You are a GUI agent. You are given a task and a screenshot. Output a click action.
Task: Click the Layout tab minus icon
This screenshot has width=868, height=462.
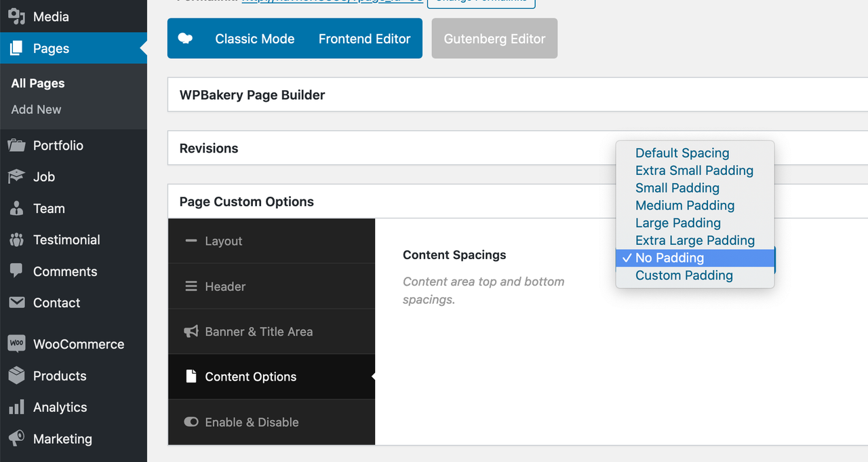pos(191,241)
